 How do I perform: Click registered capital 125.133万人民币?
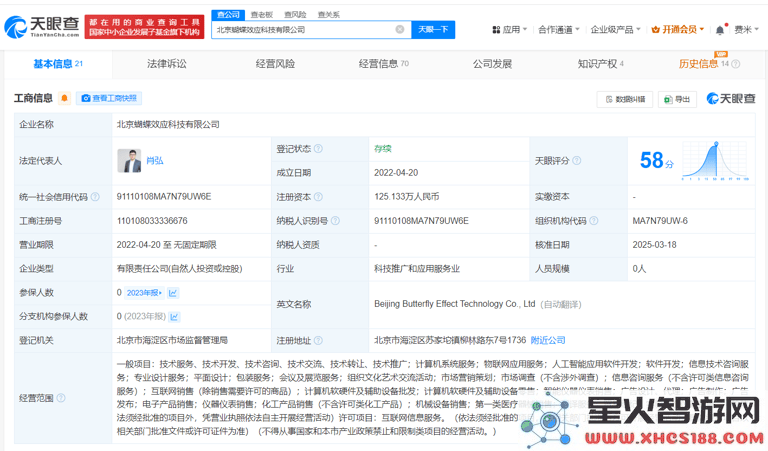407,196
